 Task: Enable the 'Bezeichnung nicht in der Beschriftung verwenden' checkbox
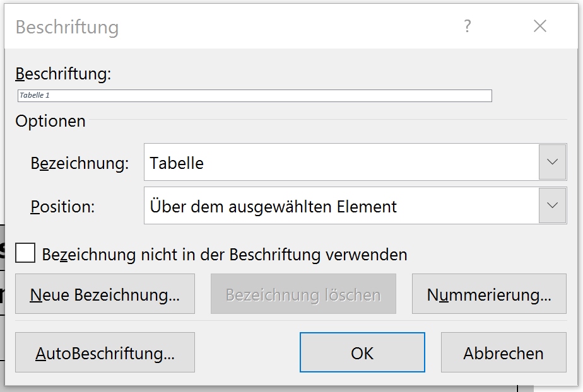pyautogui.click(x=25, y=253)
